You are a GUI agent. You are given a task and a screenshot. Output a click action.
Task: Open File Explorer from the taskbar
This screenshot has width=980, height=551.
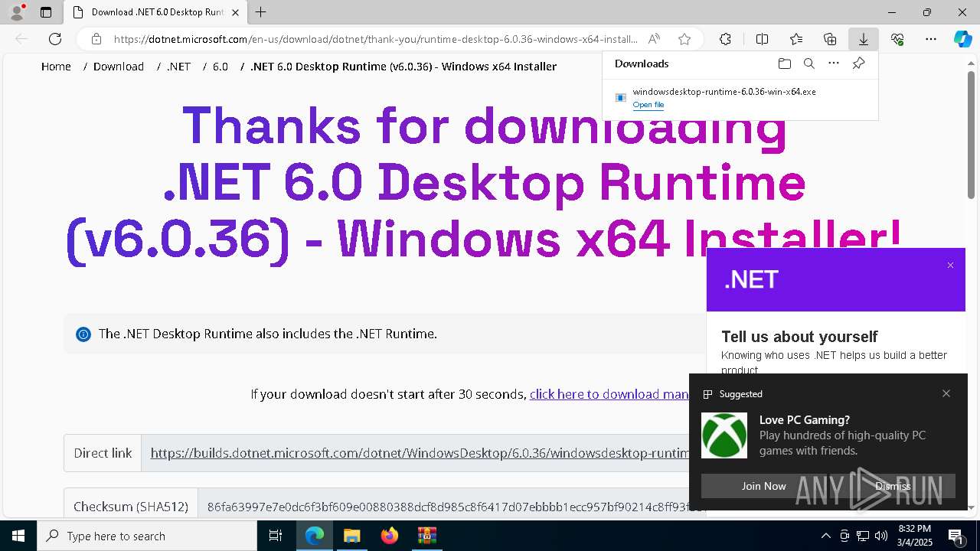tap(351, 536)
